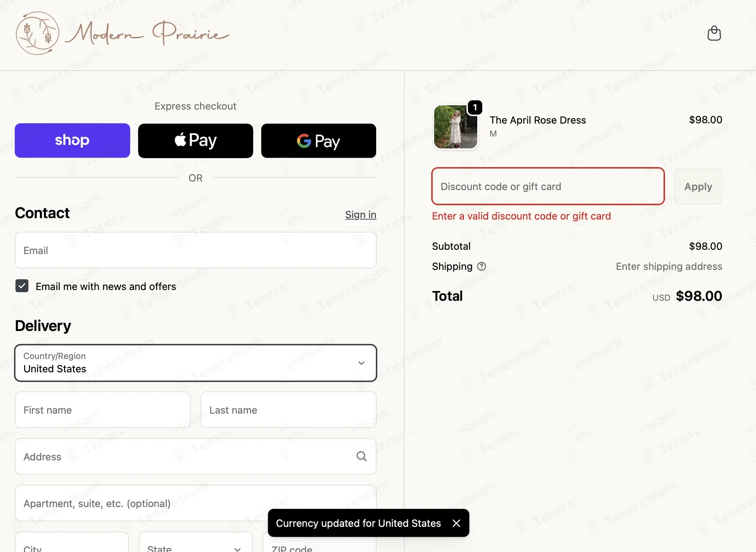Screen dimensions: 756x552
Task: Open the Country/Region dropdown
Action: 196,363
